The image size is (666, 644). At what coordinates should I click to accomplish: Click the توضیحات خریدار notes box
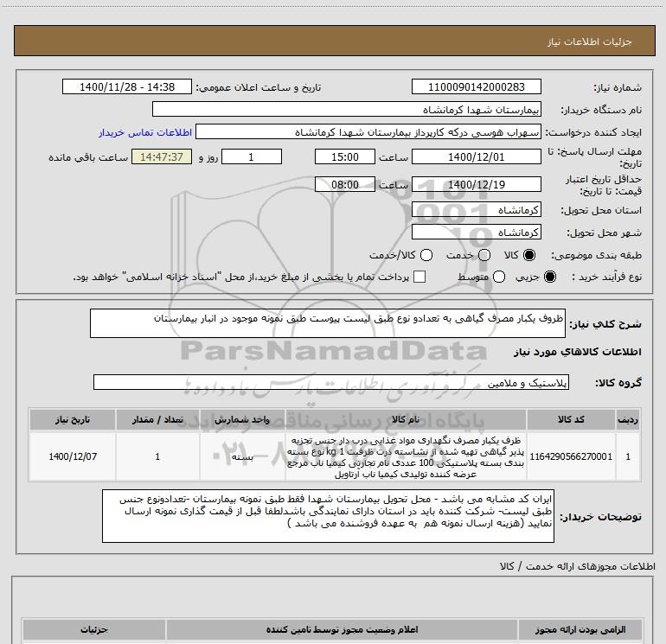click(x=328, y=516)
